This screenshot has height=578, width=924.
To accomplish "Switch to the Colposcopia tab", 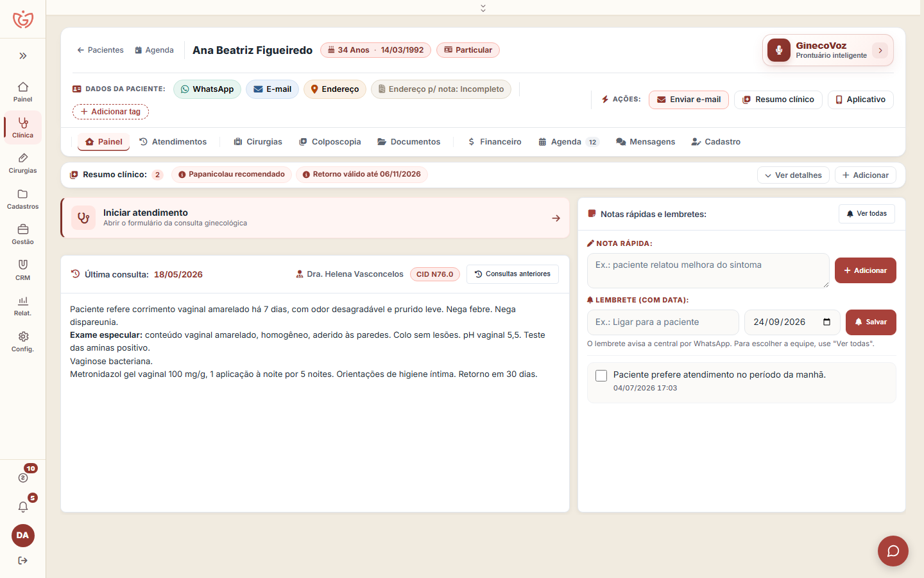I will pos(330,142).
